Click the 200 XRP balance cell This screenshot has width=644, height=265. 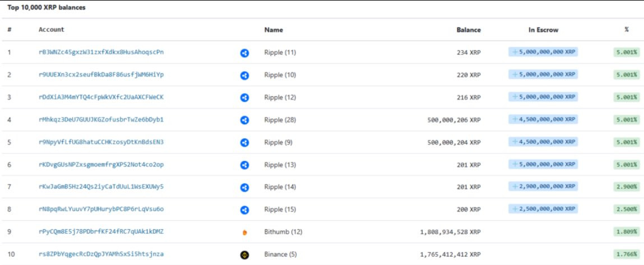[x=468, y=209]
